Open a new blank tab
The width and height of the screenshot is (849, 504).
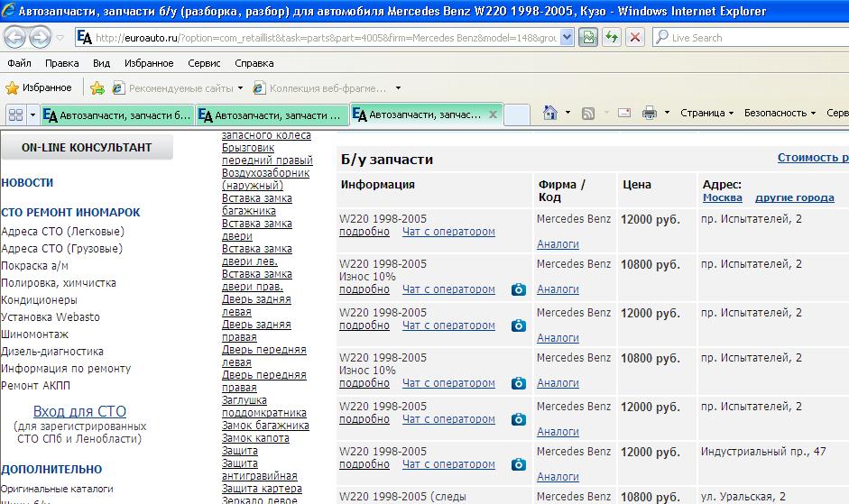point(517,115)
